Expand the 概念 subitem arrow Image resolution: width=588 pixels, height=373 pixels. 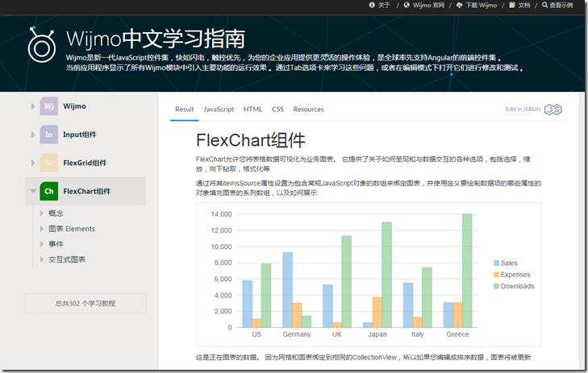[42, 213]
